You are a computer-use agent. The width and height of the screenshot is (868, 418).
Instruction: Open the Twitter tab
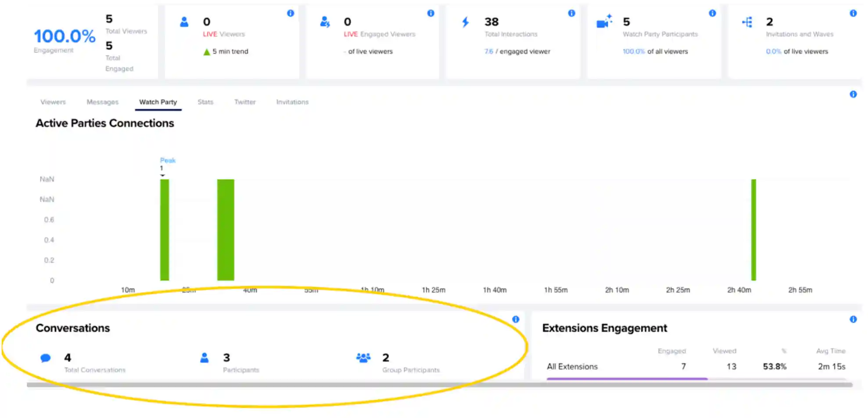pyautogui.click(x=245, y=102)
